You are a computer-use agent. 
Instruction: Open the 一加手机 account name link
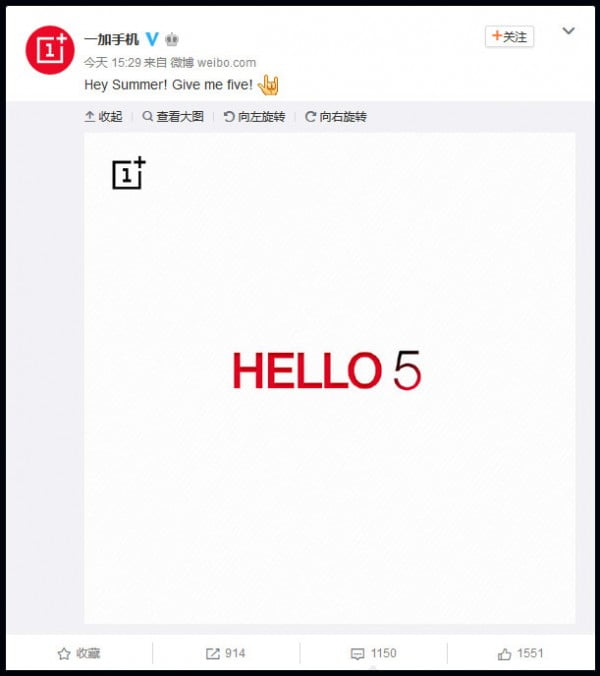pyautogui.click(x=112, y=40)
